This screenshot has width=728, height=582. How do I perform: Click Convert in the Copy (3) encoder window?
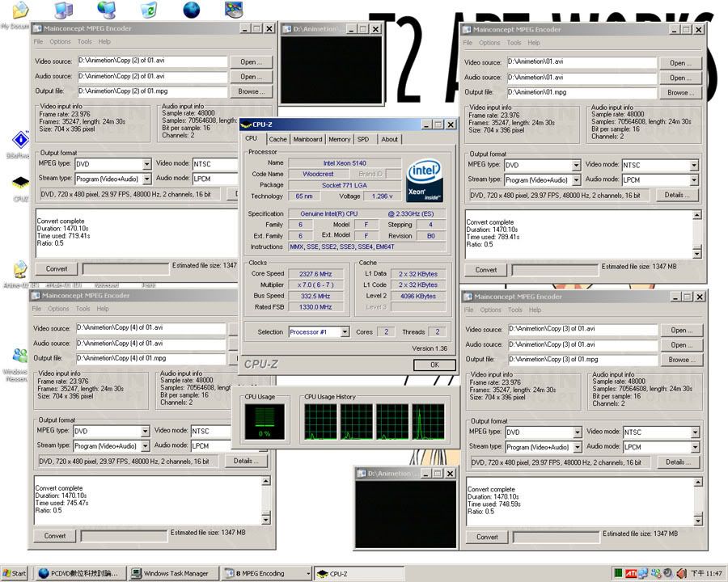[487, 537]
